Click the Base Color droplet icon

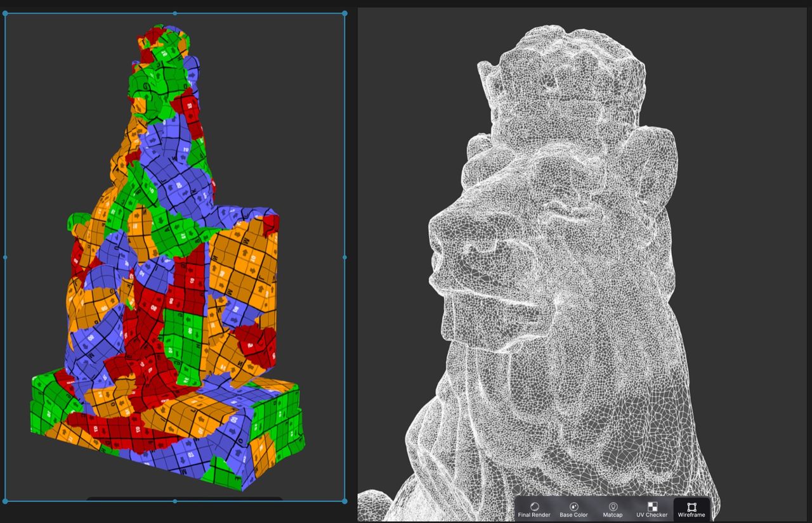click(x=573, y=507)
